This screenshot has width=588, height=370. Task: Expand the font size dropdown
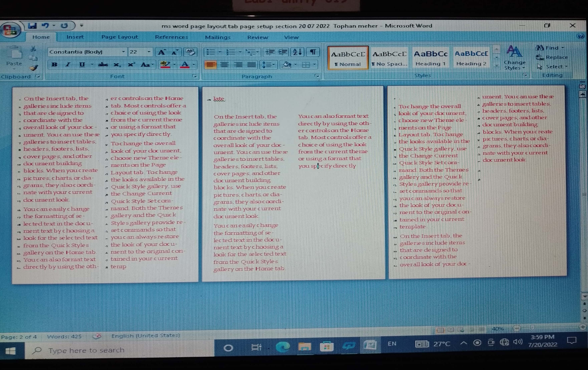click(149, 52)
